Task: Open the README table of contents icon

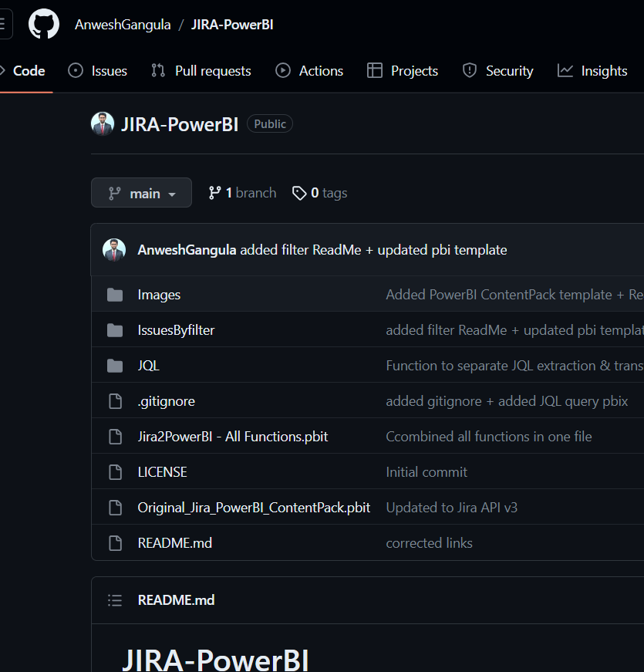Action: (115, 600)
